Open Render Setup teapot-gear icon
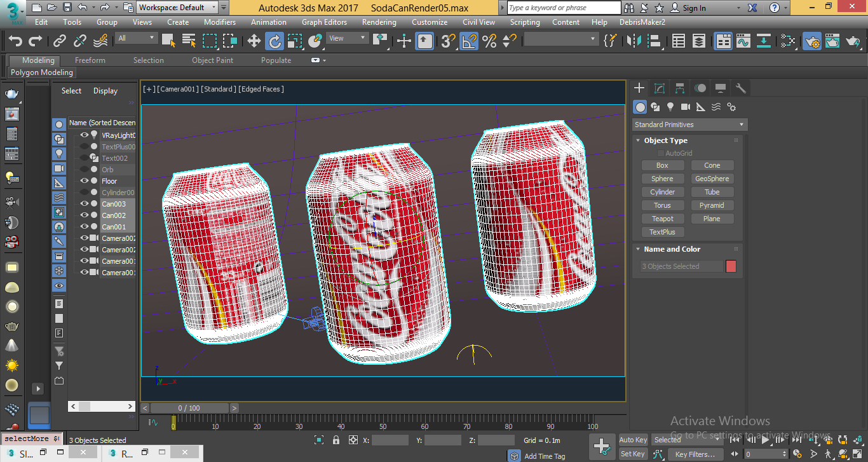 coord(811,41)
